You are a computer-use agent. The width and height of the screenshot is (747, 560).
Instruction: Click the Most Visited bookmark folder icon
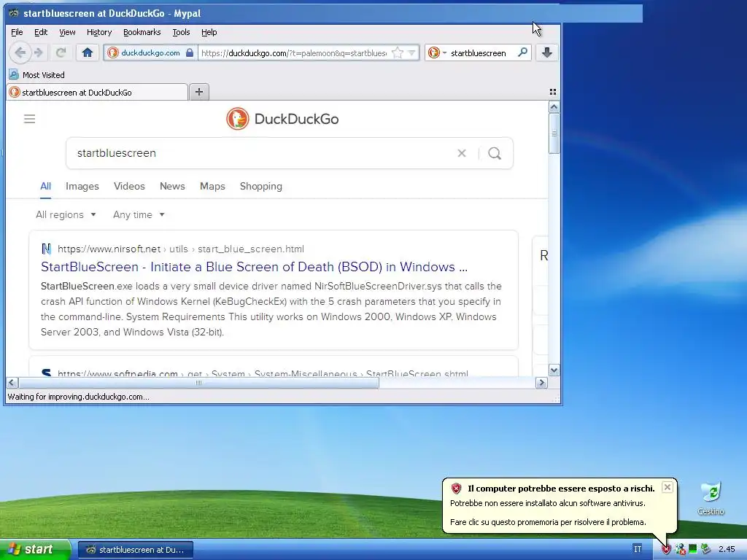tap(14, 75)
